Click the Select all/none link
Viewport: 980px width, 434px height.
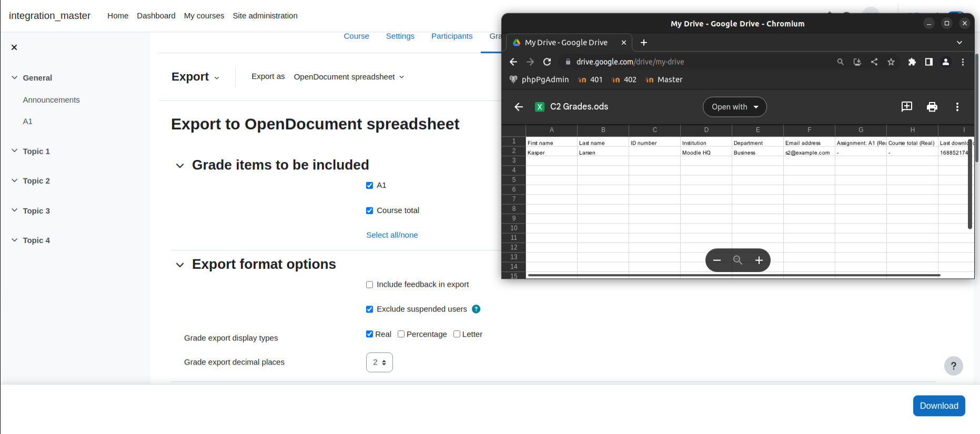pyautogui.click(x=392, y=235)
